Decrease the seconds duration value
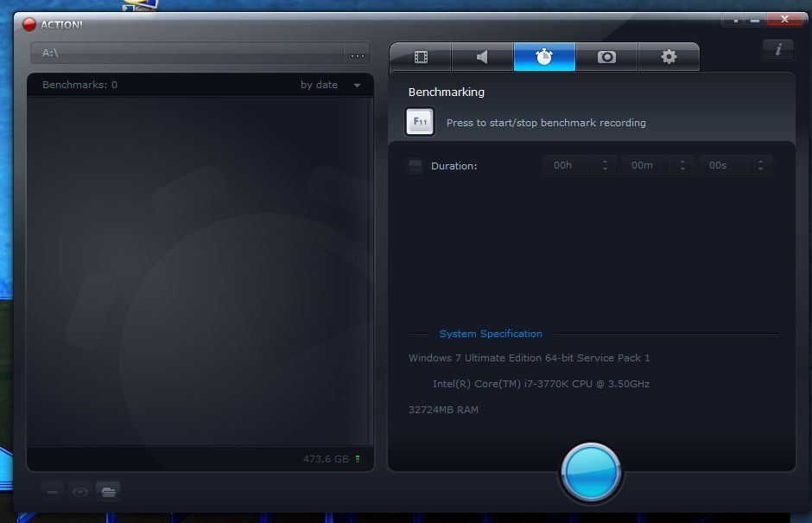This screenshot has height=523, width=812. click(x=760, y=169)
